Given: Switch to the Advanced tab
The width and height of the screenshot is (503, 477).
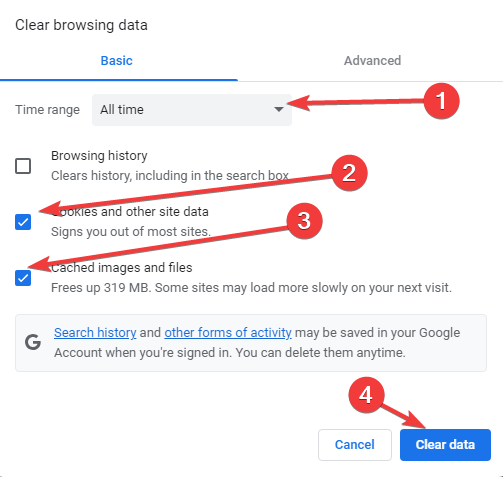Looking at the screenshot, I should click(372, 61).
